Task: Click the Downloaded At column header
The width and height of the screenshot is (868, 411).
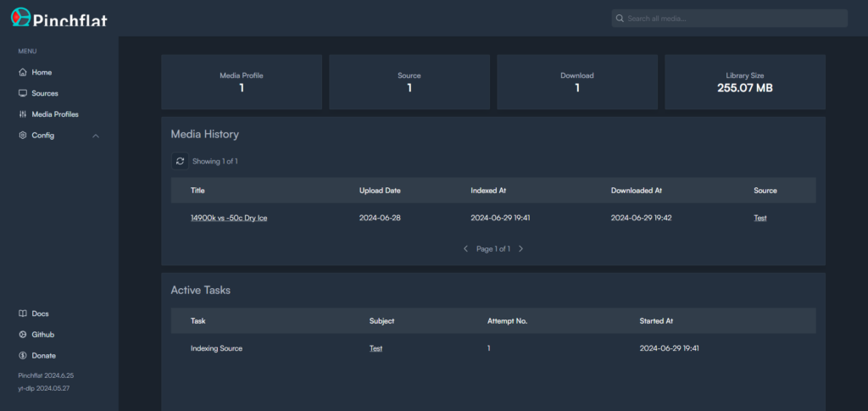Action: point(636,191)
